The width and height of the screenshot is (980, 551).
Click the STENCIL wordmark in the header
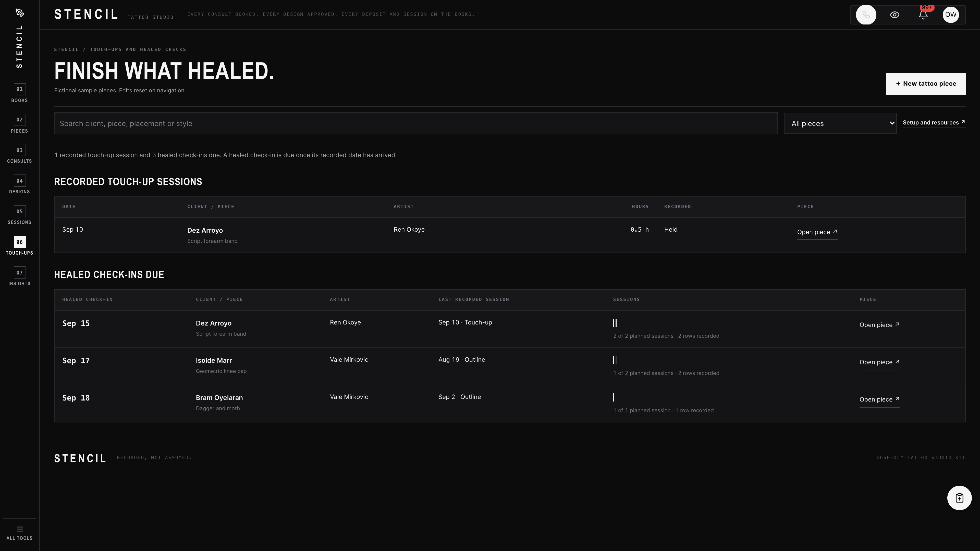[86, 15]
